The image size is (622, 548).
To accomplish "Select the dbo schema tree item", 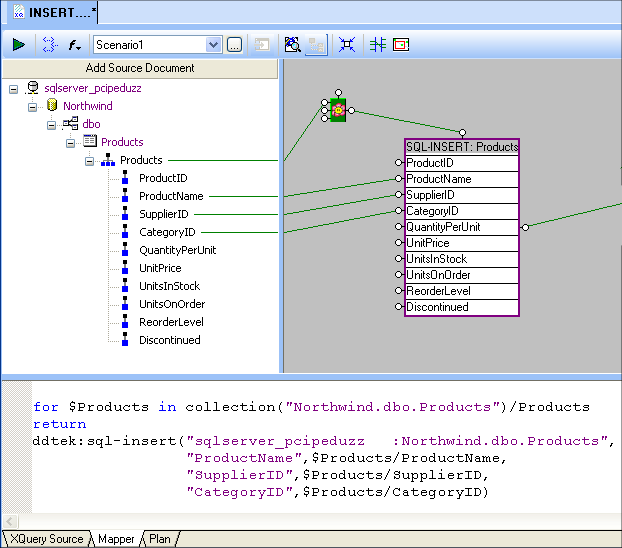I will click(x=91, y=124).
